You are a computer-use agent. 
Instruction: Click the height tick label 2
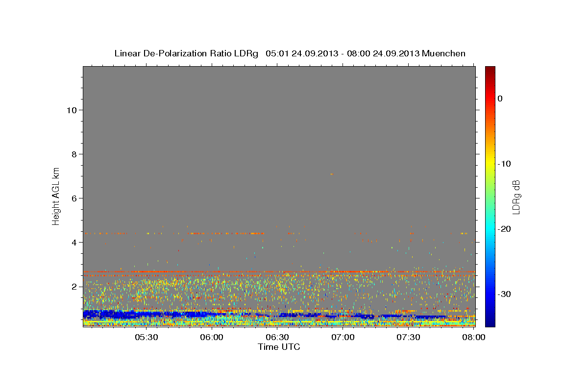(74, 286)
